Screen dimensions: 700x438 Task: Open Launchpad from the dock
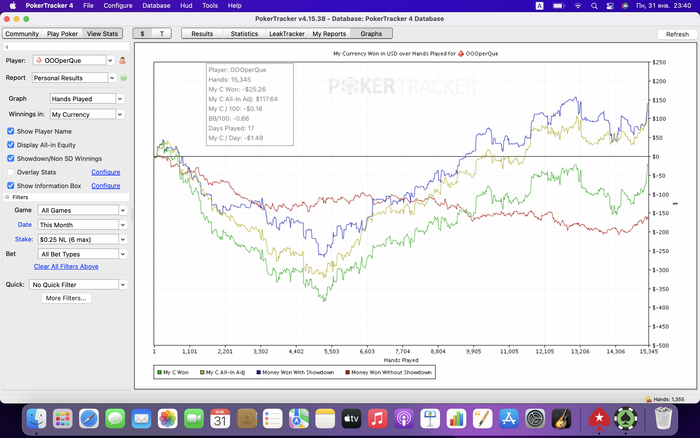[62, 419]
